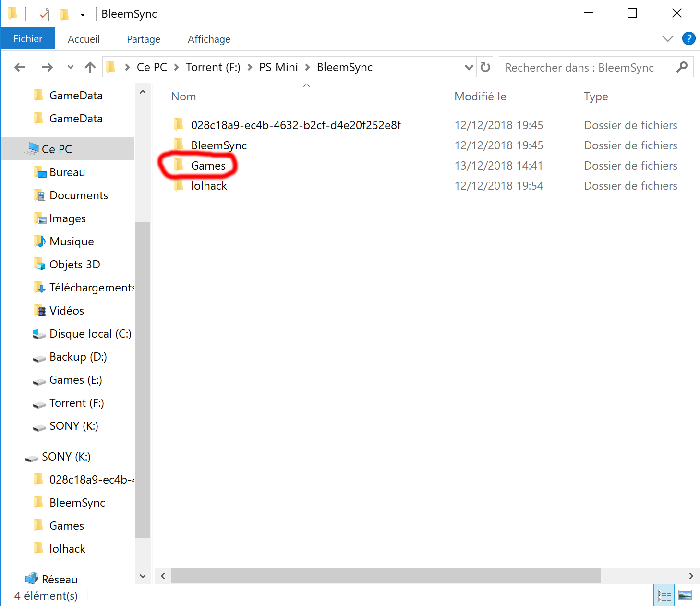This screenshot has height=606, width=700.
Task: Switch to details list view
Action: (x=664, y=595)
